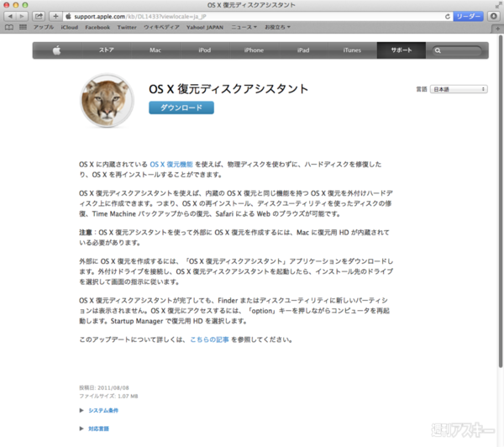
Task: Open the ストア tab in navigation
Action: (107, 50)
